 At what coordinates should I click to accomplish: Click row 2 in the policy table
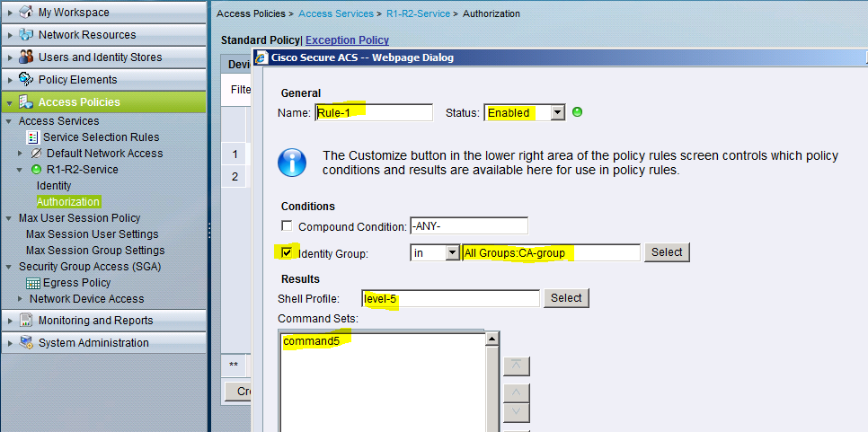point(235,176)
